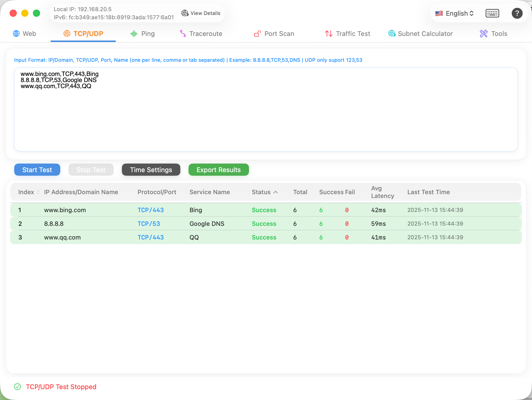The width and height of the screenshot is (532, 400).
Task: Open the Traceroute tool via its route icon
Action: (x=182, y=33)
